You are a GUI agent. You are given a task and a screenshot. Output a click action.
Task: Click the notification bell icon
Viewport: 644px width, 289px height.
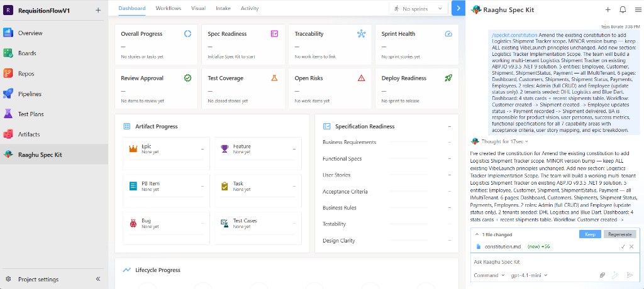[623, 10]
